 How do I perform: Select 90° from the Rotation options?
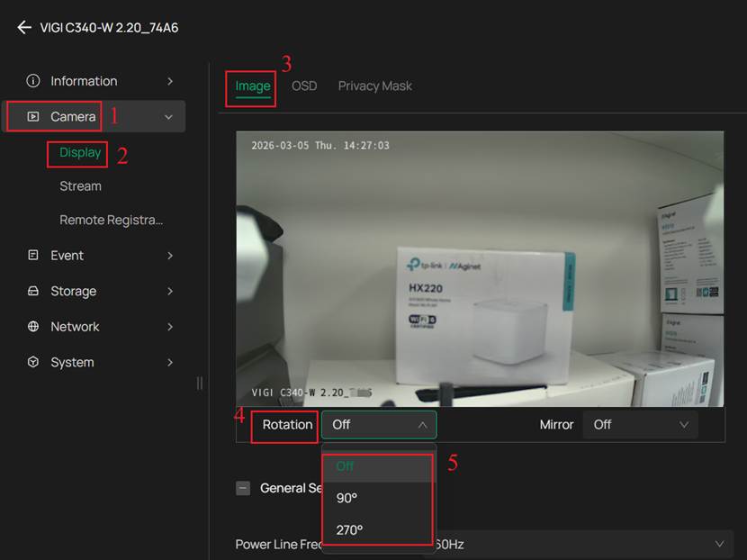pos(345,498)
